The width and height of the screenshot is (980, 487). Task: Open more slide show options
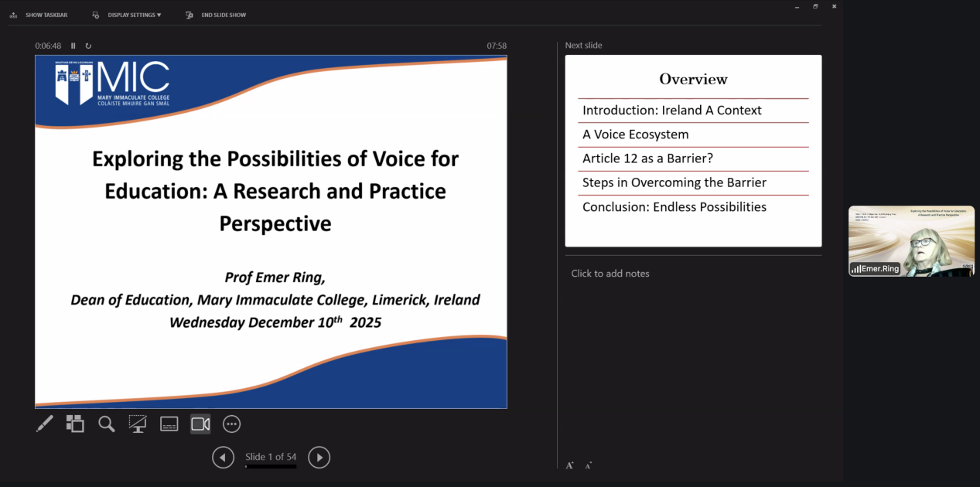231,424
